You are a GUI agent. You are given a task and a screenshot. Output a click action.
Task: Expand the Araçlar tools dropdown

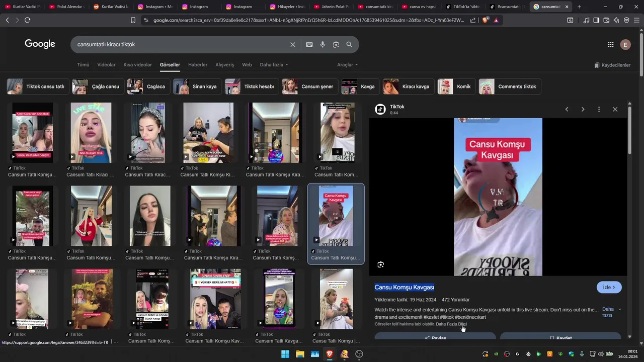coord(347,65)
